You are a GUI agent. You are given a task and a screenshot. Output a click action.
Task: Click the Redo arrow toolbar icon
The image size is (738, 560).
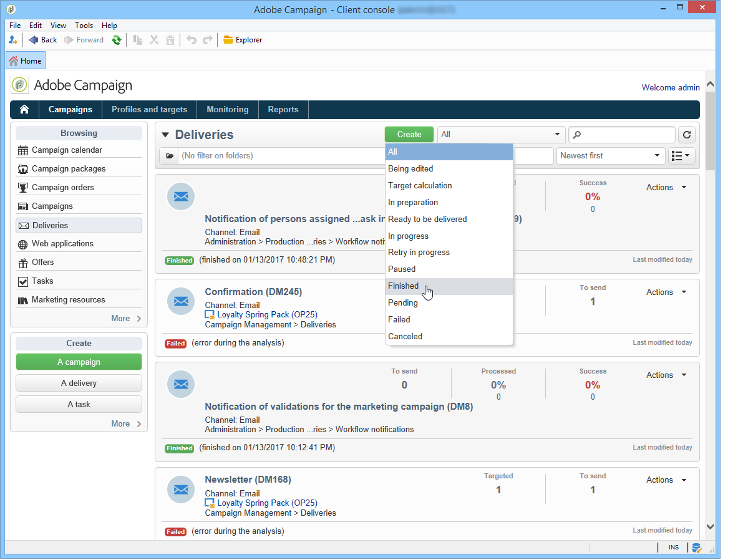pyautogui.click(x=208, y=40)
